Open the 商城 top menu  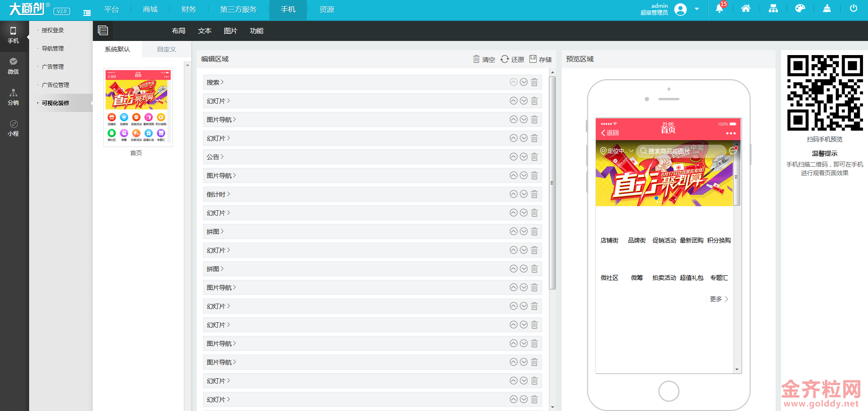(x=150, y=10)
